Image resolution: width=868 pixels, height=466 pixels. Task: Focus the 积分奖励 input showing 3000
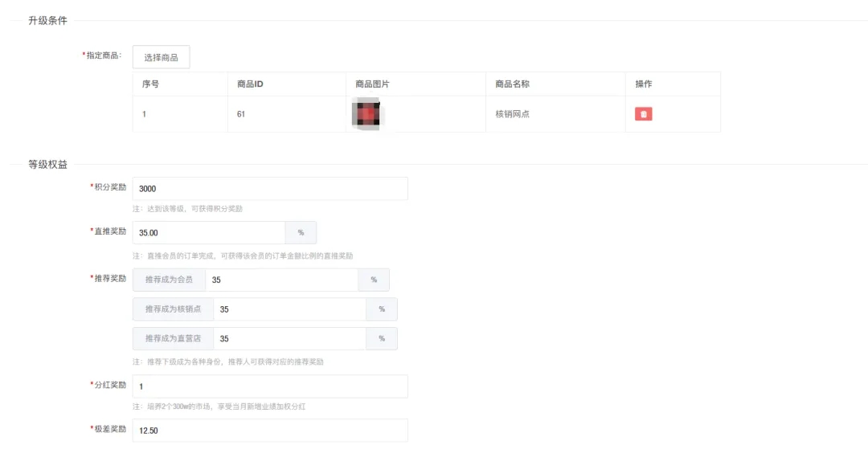point(270,189)
